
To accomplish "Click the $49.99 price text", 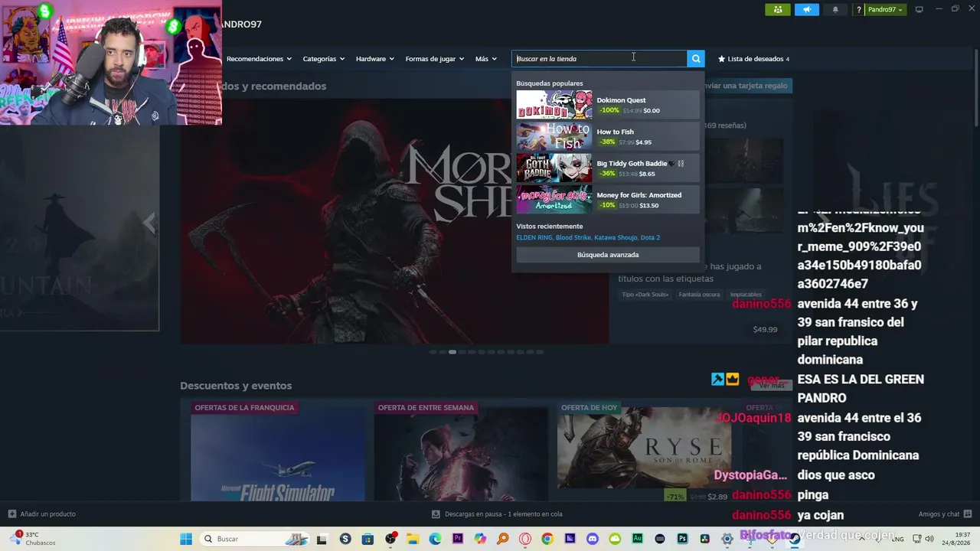I will click(x=765, y=330).
